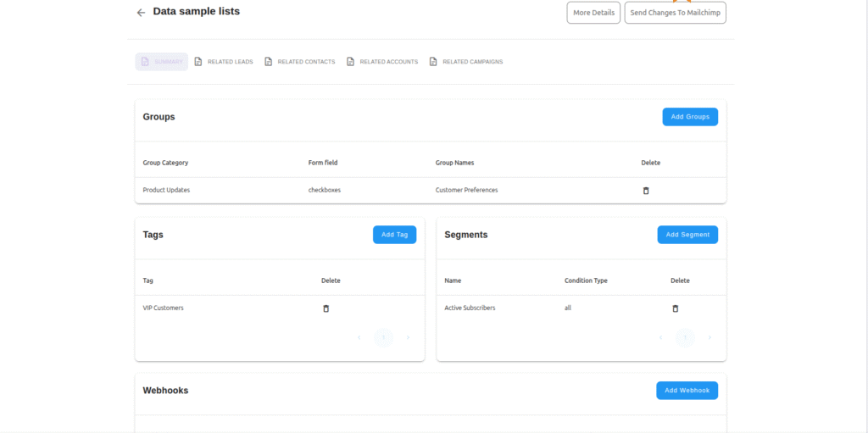The image size is (868, 433).
Task: Click the Add Webhook button
Action: [687, 391]
